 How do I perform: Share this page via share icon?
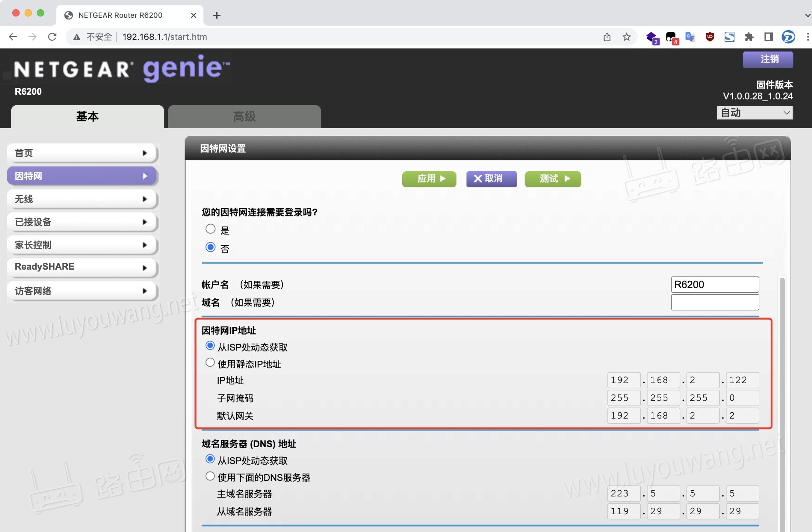(607, 37)
